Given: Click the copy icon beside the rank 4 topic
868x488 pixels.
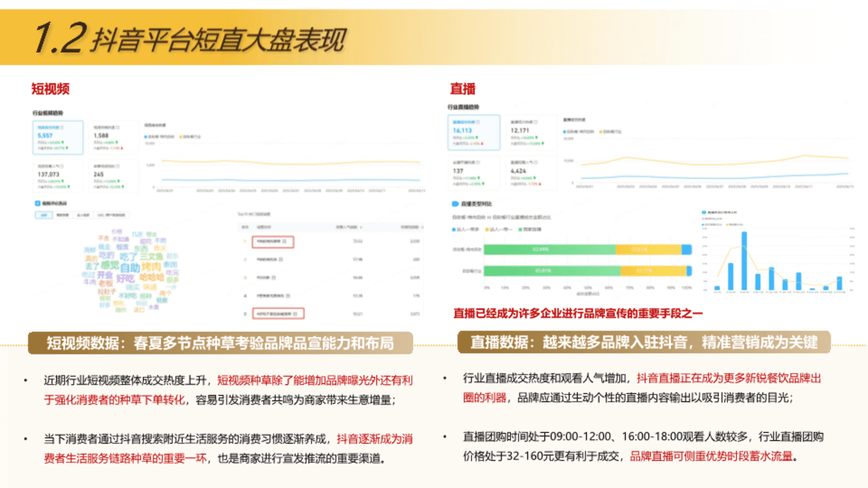Looking at the screenshot, I should pos(288,296).
